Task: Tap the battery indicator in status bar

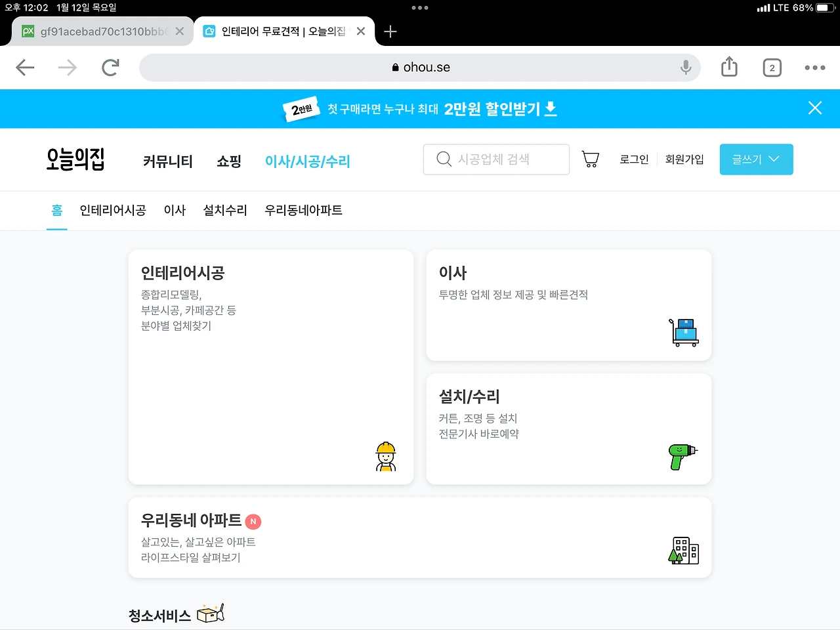Action: click(x=826, y=8)
